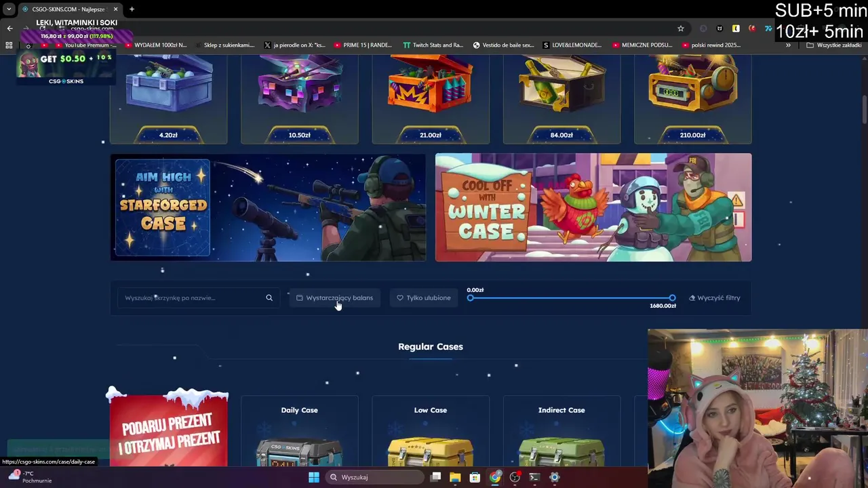Go back with the browser back arrow

(x=9, y=28)
